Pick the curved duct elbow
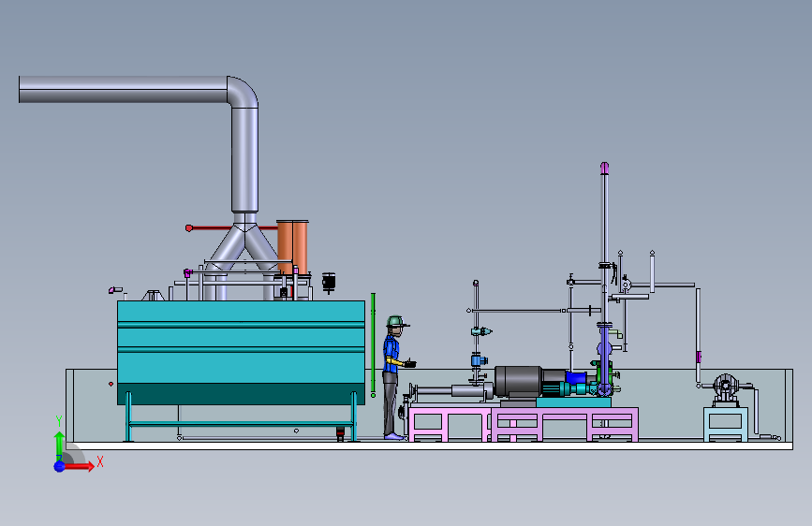This screenshot has height=526, width=812. (244, 92)
